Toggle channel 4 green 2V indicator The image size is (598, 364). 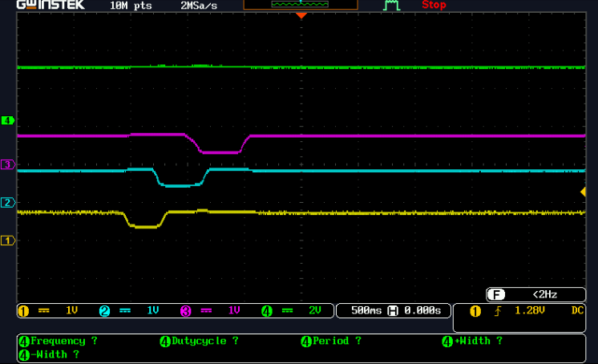pos(293,310)
